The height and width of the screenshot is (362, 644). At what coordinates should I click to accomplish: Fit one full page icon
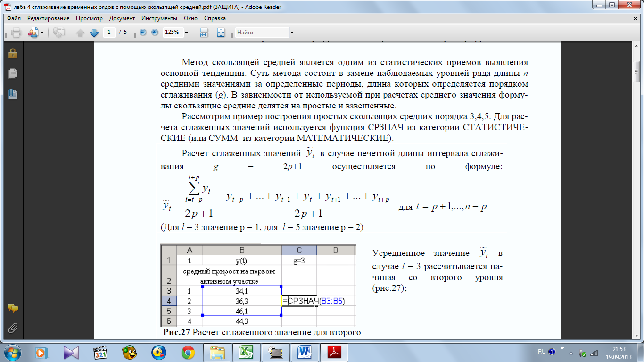(221, 33)
